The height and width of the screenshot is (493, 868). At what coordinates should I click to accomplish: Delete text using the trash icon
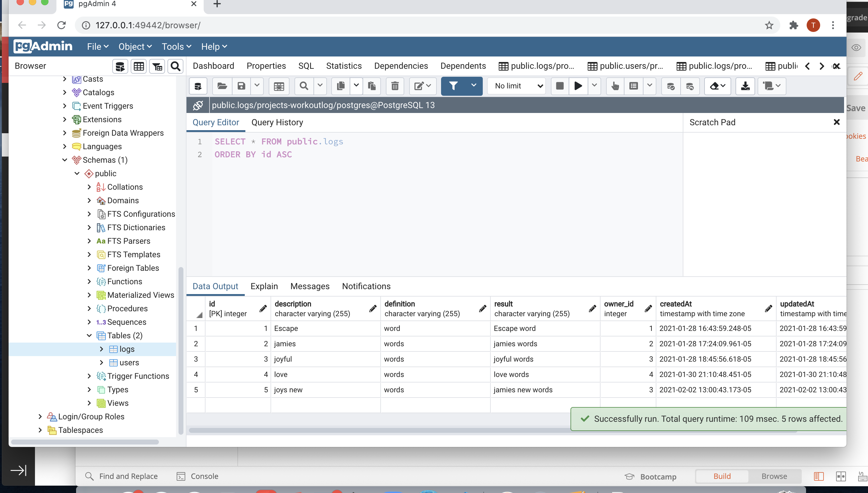tap(395, 86)
